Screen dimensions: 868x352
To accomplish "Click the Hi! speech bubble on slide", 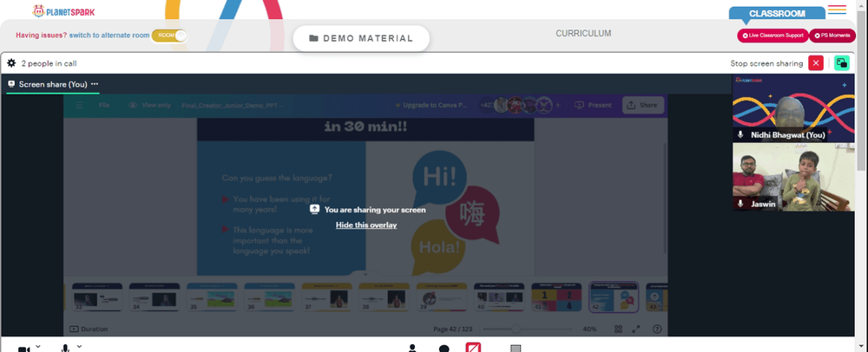I will click(x=440, y=178).
